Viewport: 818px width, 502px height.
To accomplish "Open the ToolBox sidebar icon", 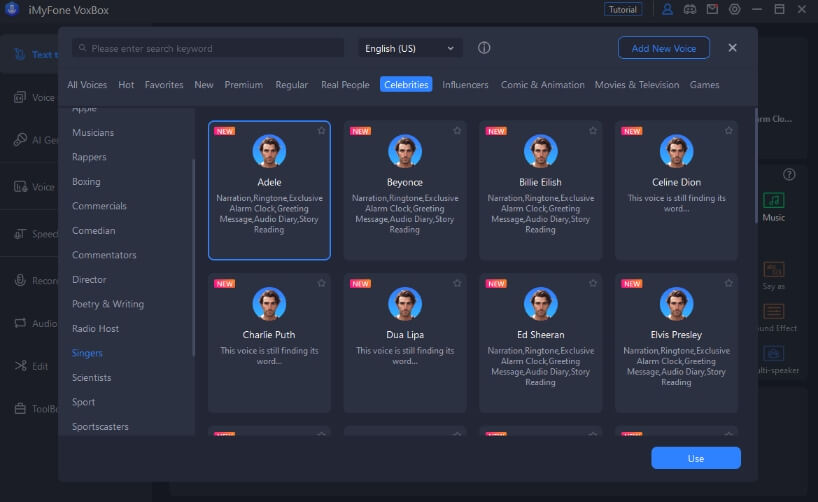I will pyautogui.click(x=20, y=409).
